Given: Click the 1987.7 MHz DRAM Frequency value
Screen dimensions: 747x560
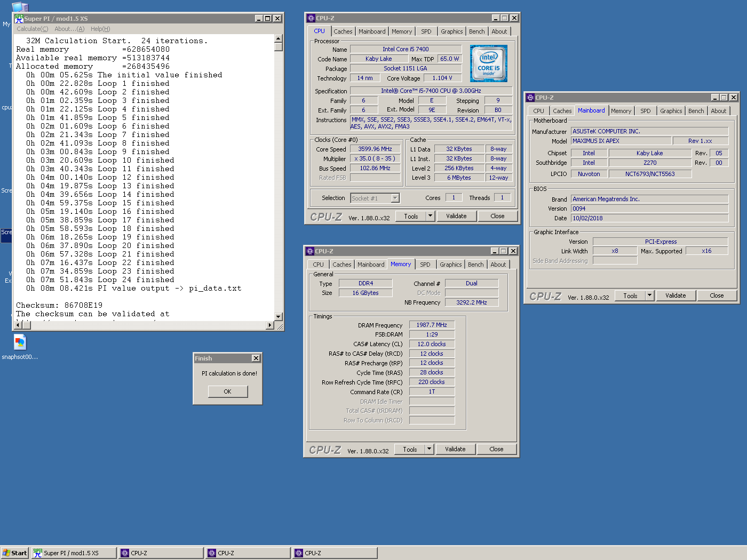Looking at the screenshot, I should click(432, 325).
